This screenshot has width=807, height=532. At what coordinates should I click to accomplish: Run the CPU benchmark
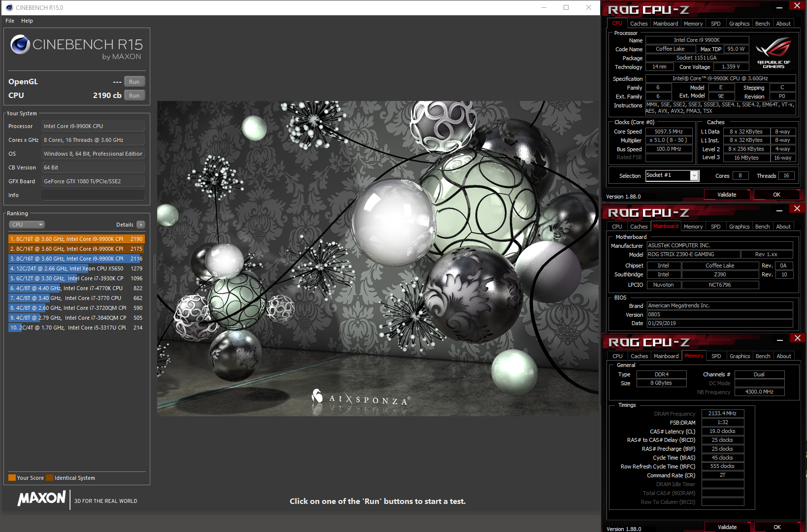(134, 96)
